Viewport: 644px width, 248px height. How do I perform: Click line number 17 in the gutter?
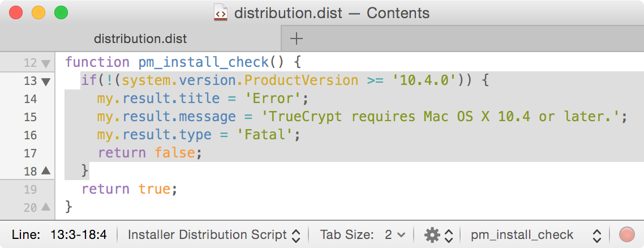[x=31, y=153]
